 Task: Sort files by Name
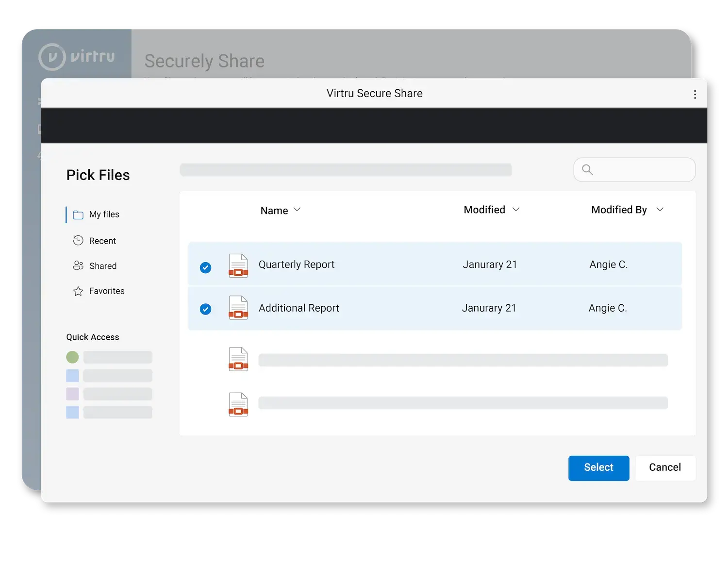(x=281, y=210)
